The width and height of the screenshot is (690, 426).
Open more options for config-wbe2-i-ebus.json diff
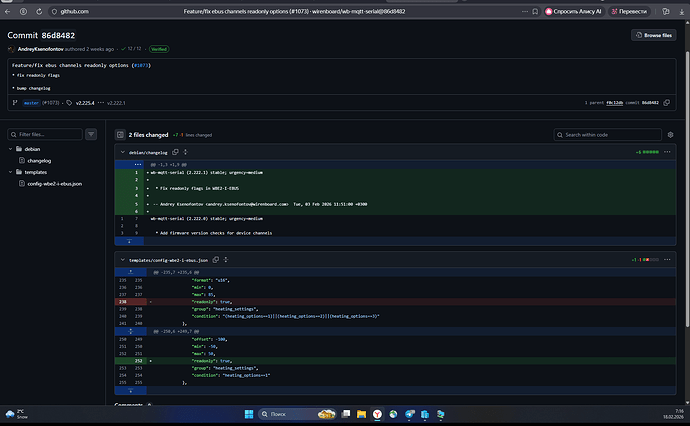pos(667,260)
